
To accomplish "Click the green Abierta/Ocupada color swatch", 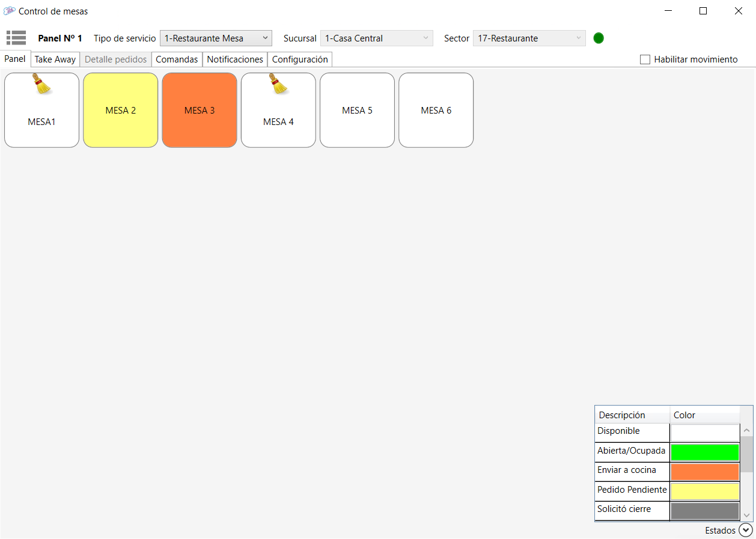I will 704,452.
